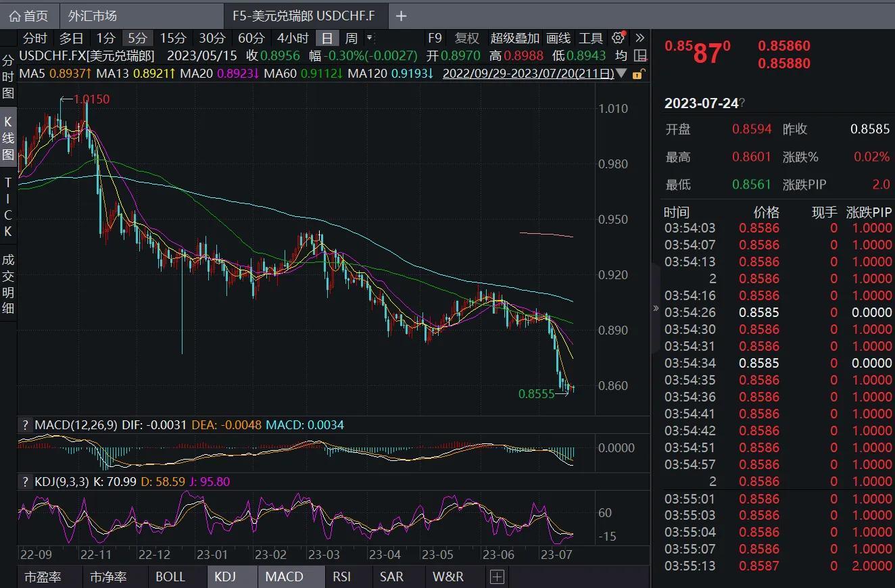895x588 pixels.
Task: Expand more toolbar options double-chevron
Action: [x=639, y=38]
